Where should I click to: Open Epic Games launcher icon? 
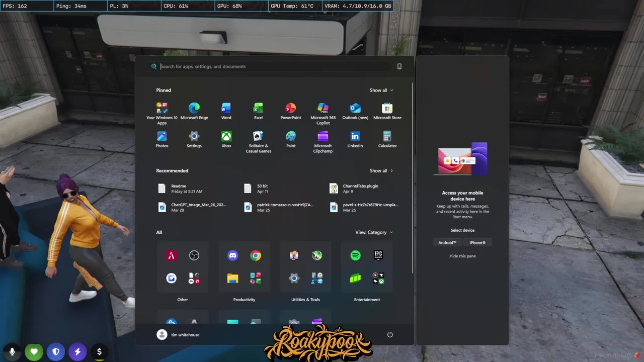(378, 255)
